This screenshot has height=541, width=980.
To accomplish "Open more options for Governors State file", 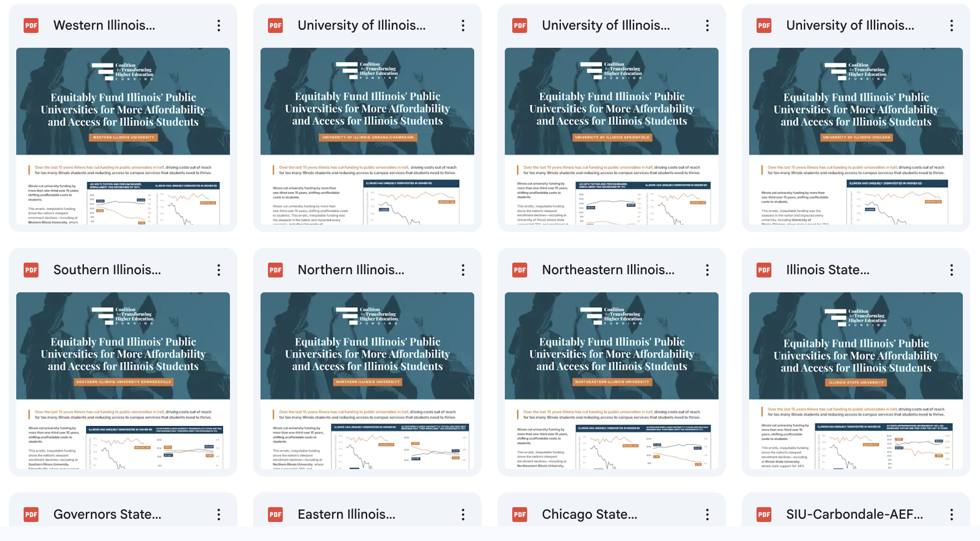I will coord(219,514).
